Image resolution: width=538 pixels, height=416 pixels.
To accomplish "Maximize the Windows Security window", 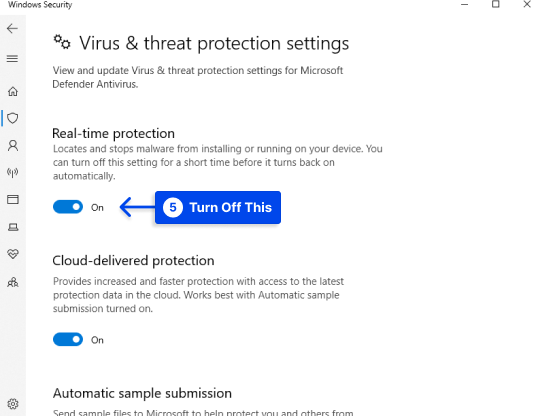I will 495,4.
